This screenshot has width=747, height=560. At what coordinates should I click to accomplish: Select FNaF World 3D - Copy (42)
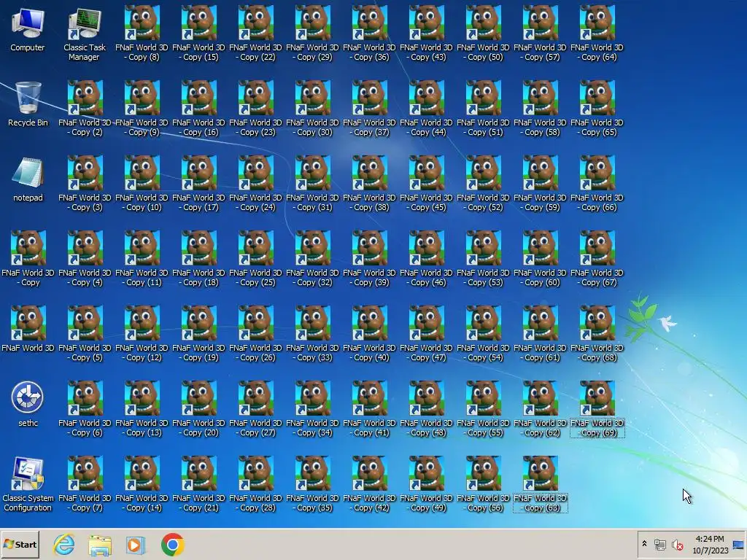click(x=369, y=484)
